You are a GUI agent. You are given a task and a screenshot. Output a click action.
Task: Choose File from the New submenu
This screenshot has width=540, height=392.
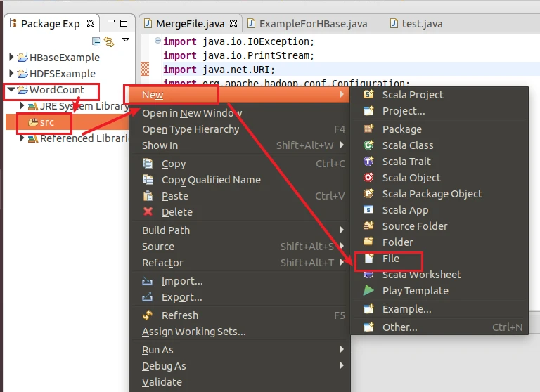[390, 259]
